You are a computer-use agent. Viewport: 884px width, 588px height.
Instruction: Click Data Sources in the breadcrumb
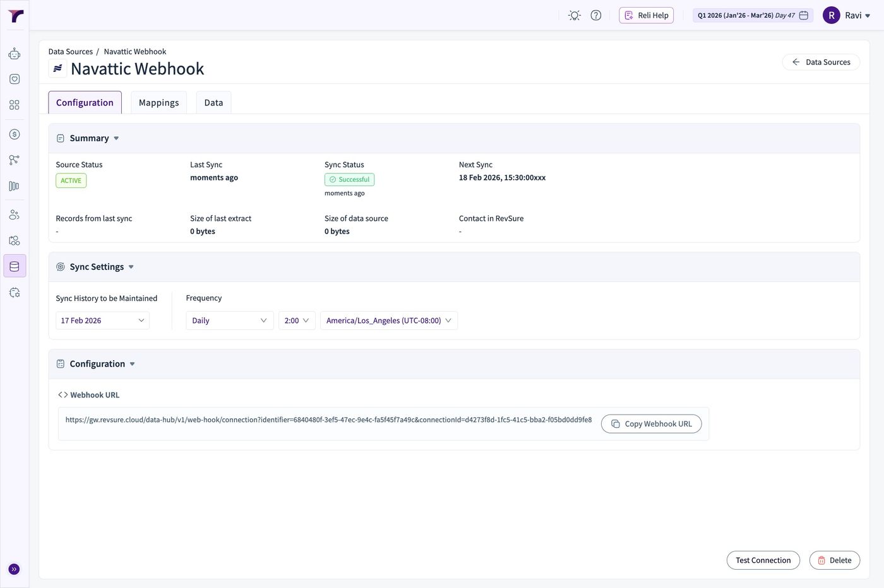[71, 52]
